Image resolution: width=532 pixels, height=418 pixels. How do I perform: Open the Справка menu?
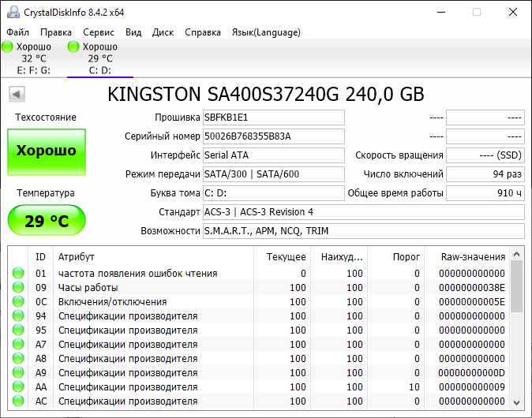203,32
